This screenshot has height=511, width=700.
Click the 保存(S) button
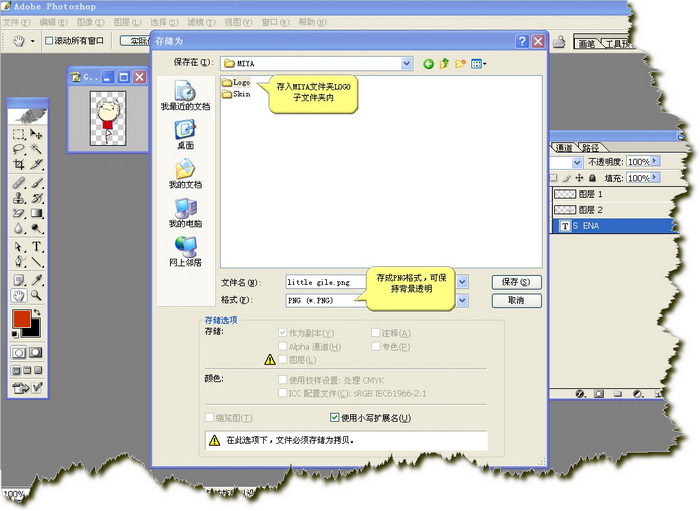(517, 282)
